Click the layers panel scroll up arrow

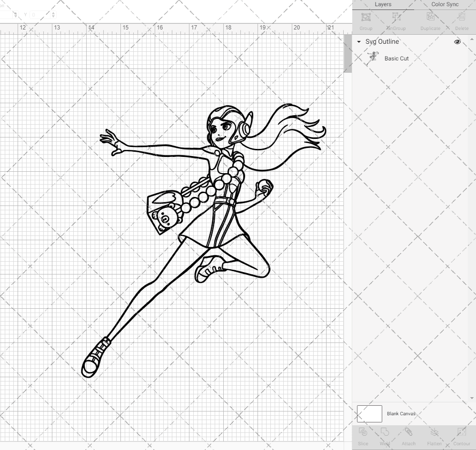pyautogui.click(x=471, y=39)
